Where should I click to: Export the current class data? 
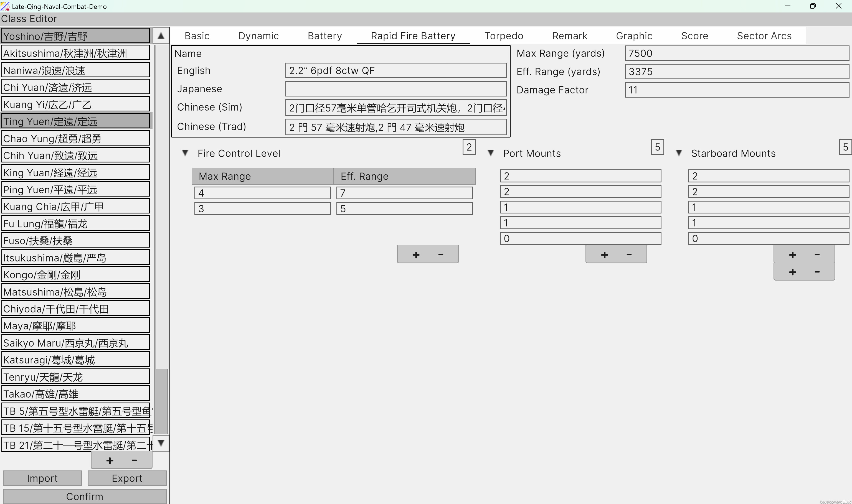[x=126, y=478]
